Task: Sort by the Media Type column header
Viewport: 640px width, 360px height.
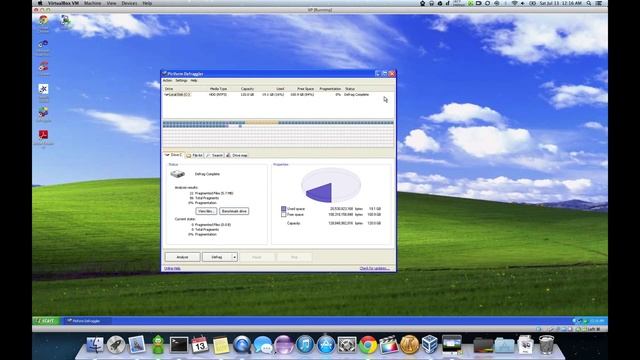Action: (218, 89)
